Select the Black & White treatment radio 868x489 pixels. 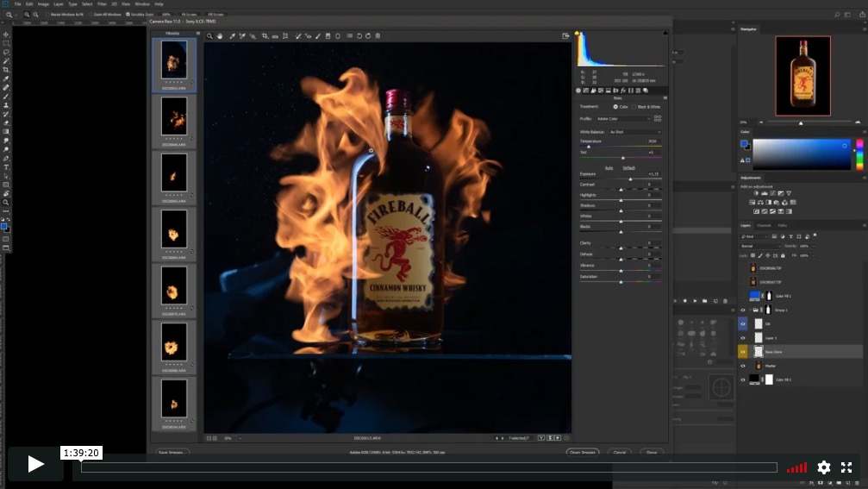coord(634,107)
